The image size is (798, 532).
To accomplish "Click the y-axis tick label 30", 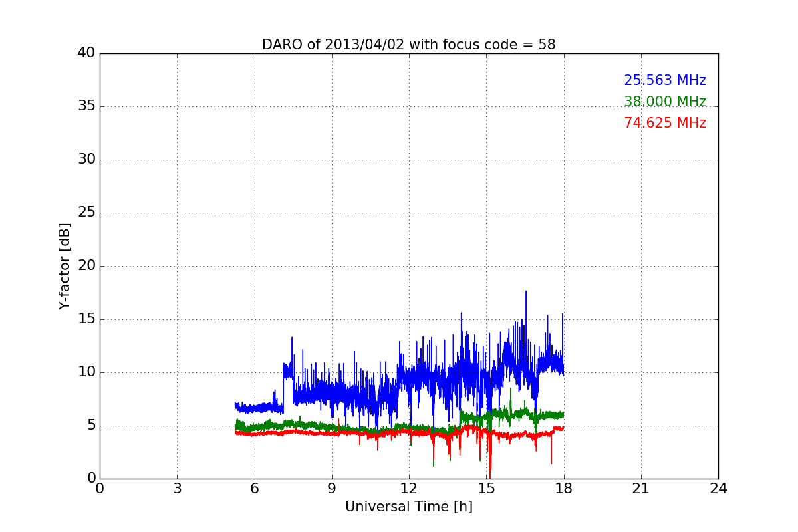I will [x=86, y=160].
